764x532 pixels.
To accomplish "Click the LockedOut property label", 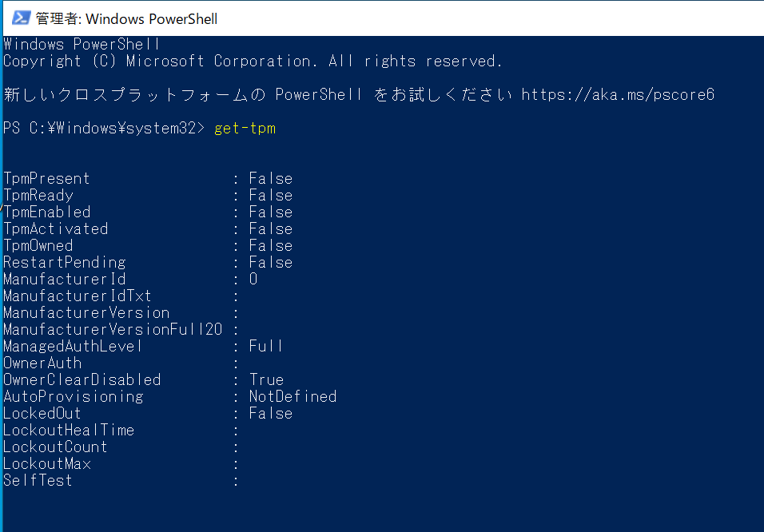I will pyautogui.click(x=42, y=414).
